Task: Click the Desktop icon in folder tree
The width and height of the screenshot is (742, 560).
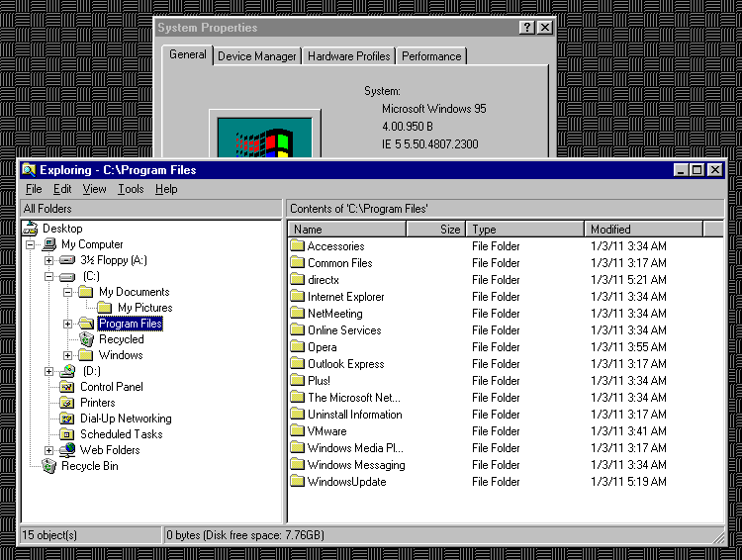Action: tap(31, 229)
